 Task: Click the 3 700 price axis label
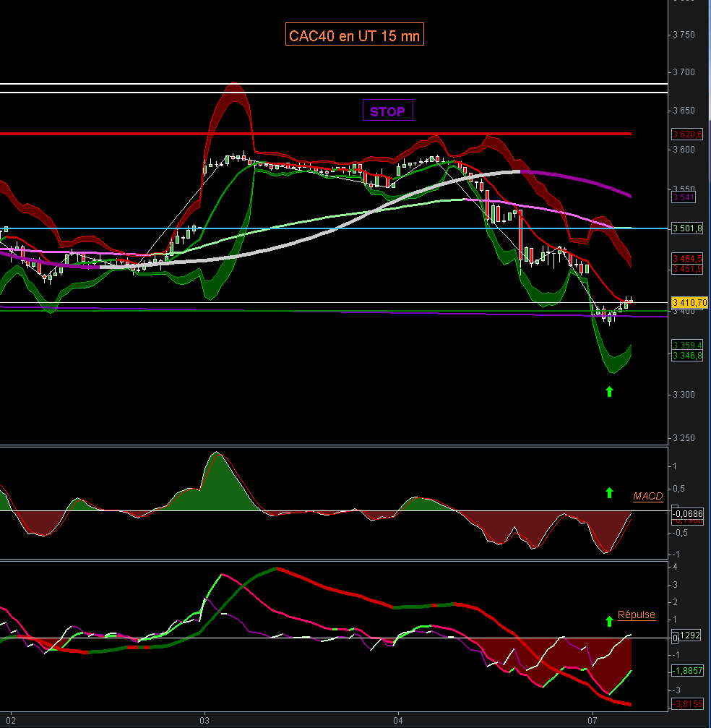(x=684, y=72)
